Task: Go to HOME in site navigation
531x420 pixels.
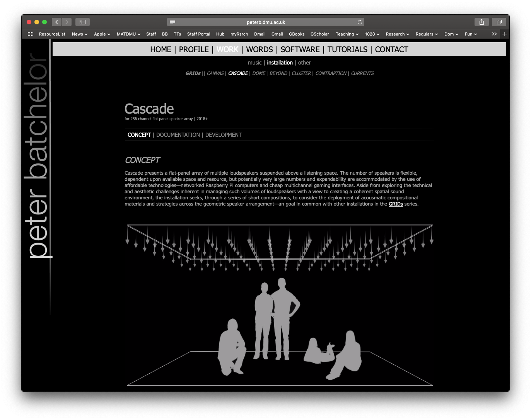Action: pyautogui.click(x=160, y=49)
